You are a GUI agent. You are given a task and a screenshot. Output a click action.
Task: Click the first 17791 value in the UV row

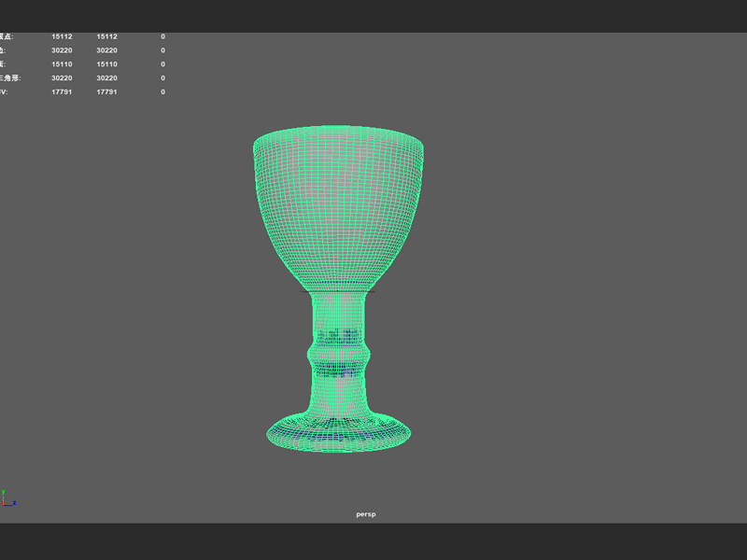pos(62,91)
